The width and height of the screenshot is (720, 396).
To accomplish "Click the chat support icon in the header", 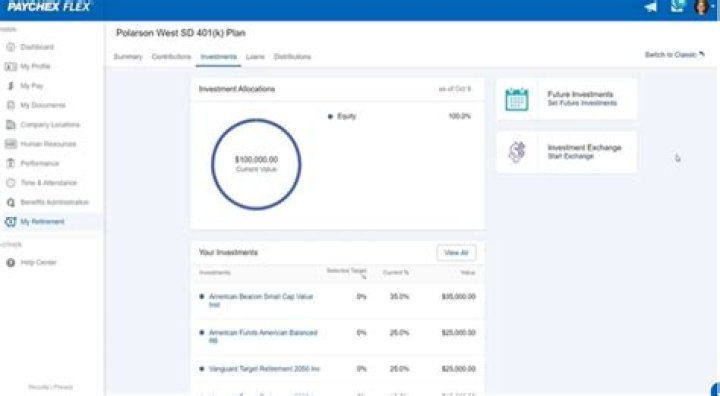I will click(677, 6).
